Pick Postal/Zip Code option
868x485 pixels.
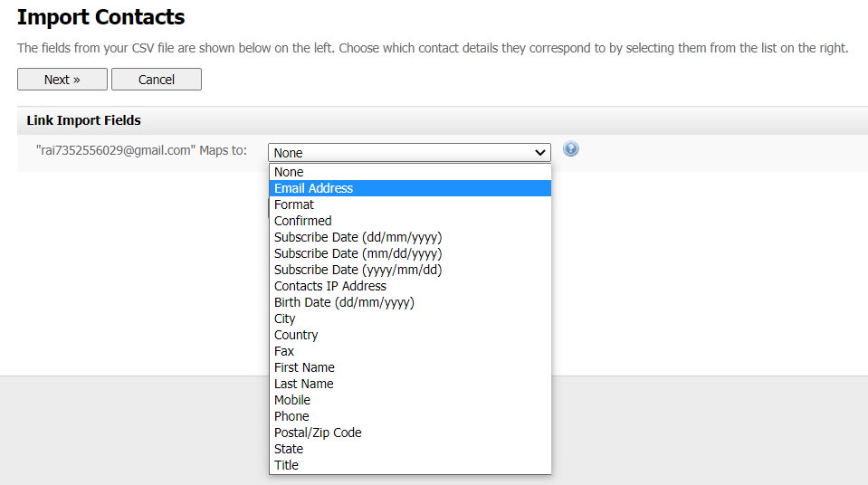point(410,433)
